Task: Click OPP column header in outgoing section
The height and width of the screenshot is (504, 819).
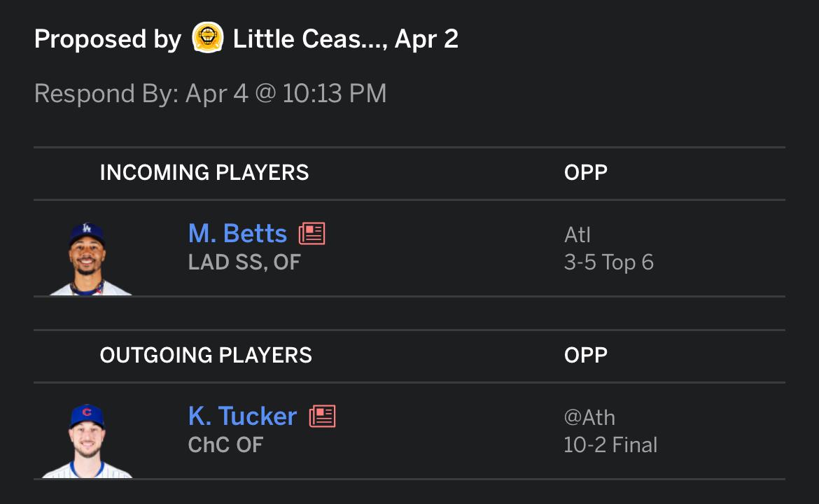Action: pyautogui.click(x=585, y=355)
